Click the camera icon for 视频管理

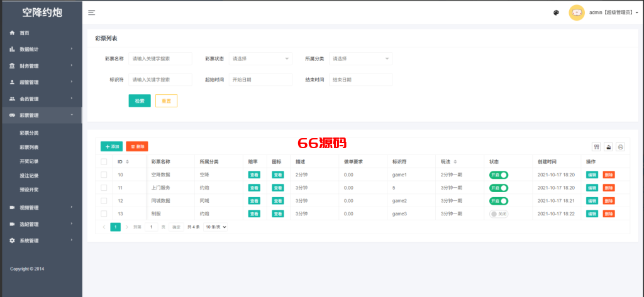click(x=12, y=208)
